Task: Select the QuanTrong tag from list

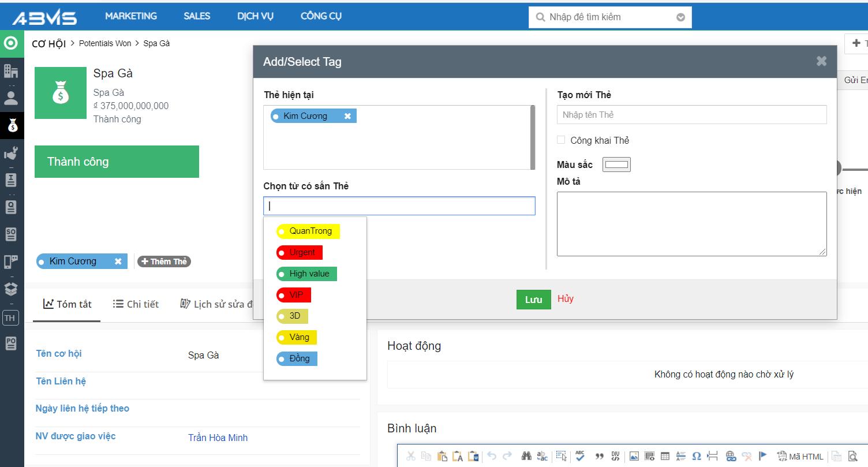Action: [309, 231]
